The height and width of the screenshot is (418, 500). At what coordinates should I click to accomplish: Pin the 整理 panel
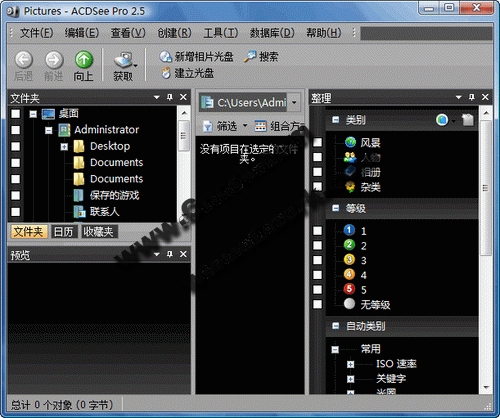(472, 97)
